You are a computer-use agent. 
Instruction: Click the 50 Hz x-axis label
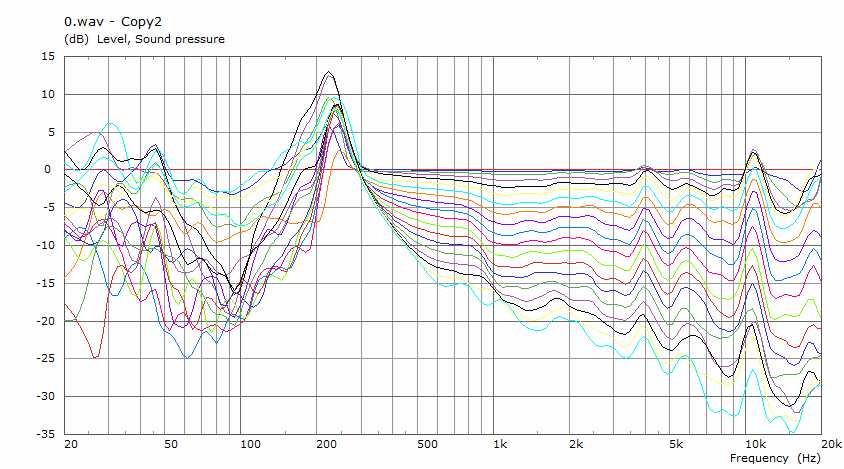[x=171, y=444]
